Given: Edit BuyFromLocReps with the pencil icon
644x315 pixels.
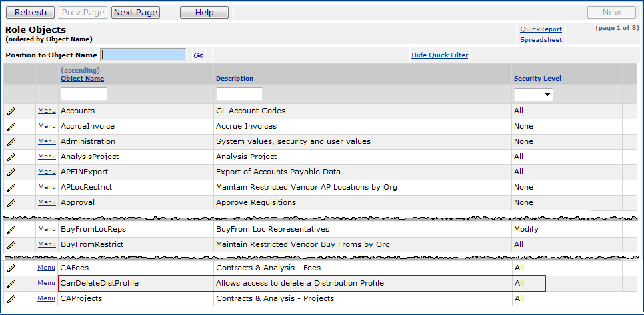Looking at the screenshot, I should tap(11, 230).
